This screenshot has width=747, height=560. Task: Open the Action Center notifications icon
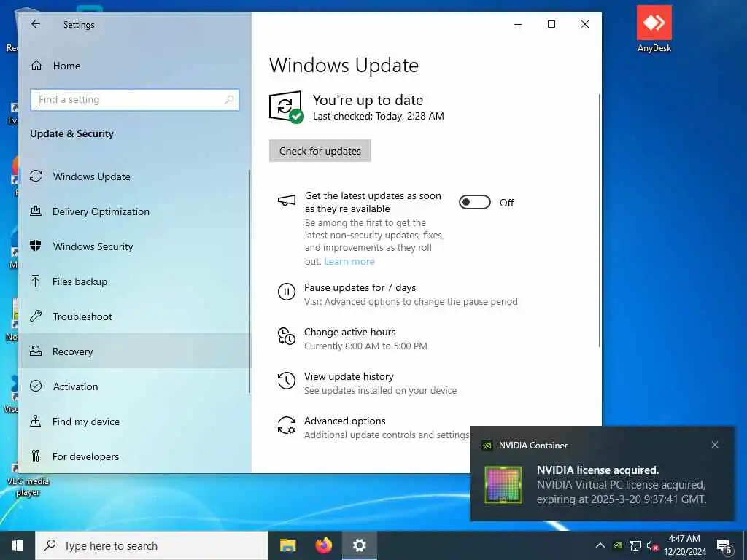pos(724,547)
